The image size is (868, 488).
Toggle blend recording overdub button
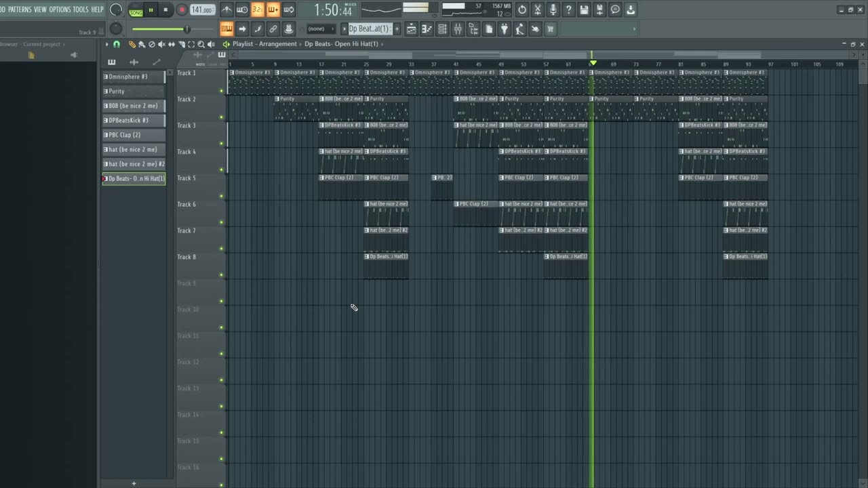point(273,9)
